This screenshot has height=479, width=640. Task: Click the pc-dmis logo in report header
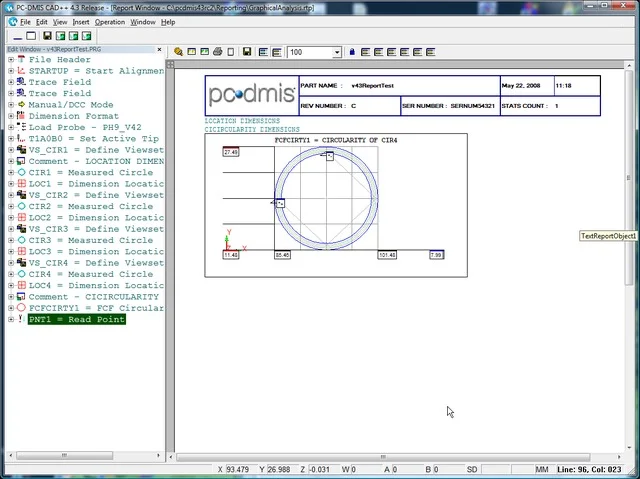(251, 95)
